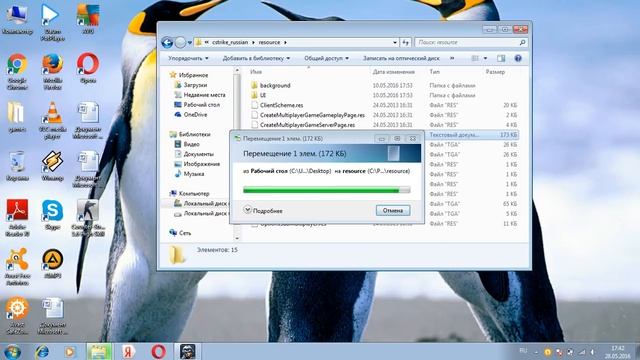This screenshot has width=640, height=360.
Task: Click the media player taskbar icon
Action: click(x=70, y=351)
